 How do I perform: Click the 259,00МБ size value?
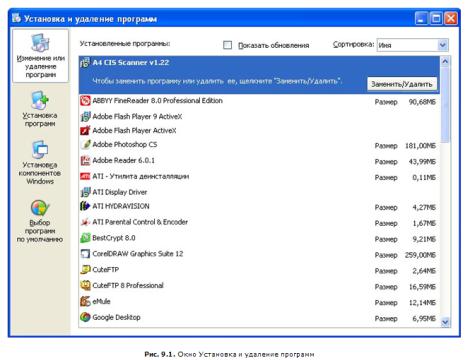point(420,255)
